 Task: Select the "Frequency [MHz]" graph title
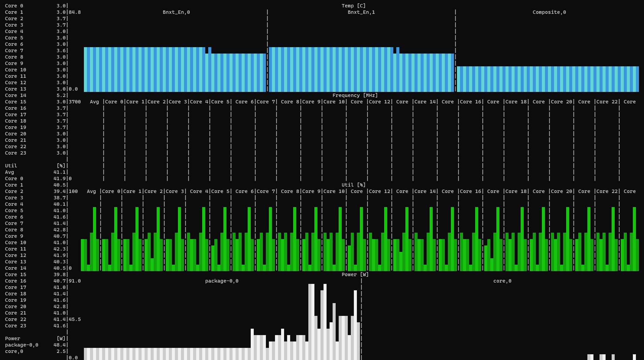[355, 95]
